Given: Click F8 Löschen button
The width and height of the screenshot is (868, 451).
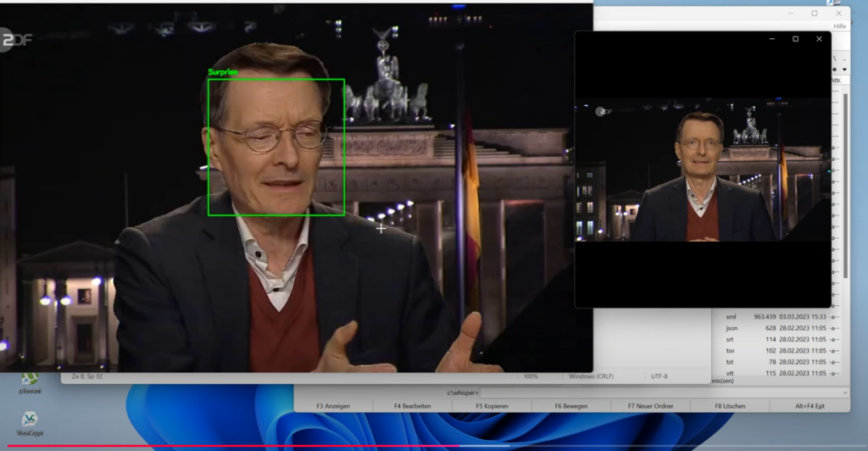Looking at the screenshot, I should coord(730,406).
